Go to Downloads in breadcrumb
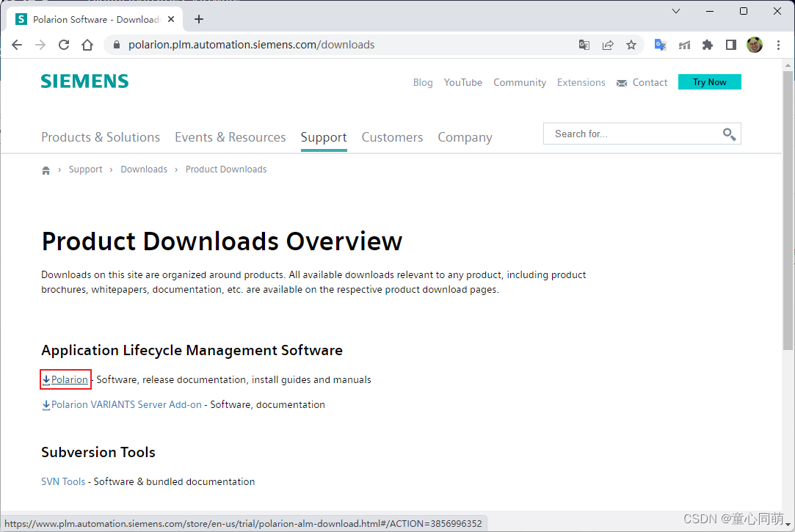The image size is (795, 532). click(144, 170)
